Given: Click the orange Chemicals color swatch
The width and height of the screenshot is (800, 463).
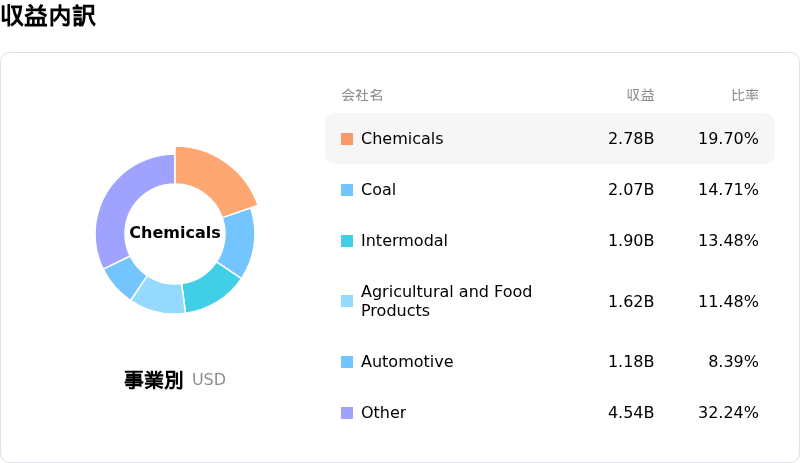Looking at the screenshot, I should click(347, 139).
